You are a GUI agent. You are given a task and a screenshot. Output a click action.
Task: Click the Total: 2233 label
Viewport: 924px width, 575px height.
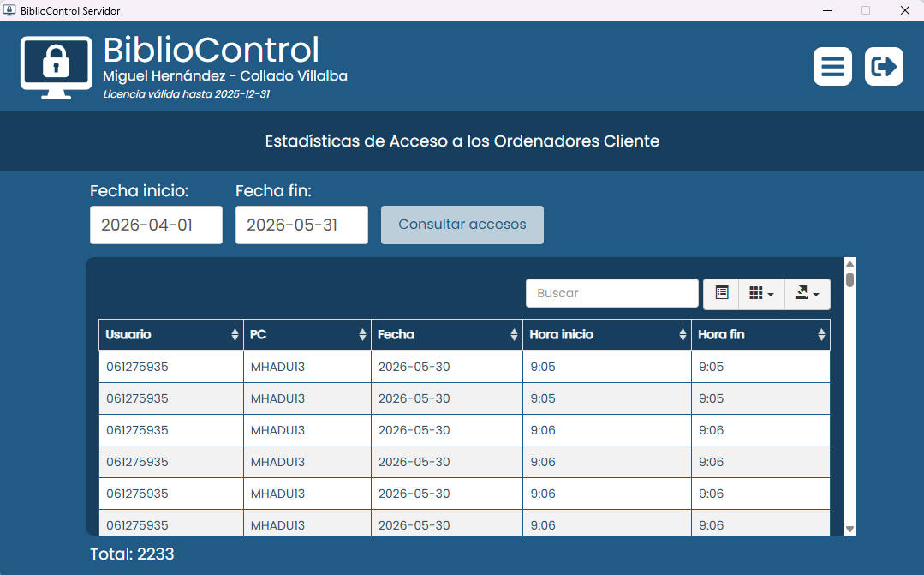point(132,554)
